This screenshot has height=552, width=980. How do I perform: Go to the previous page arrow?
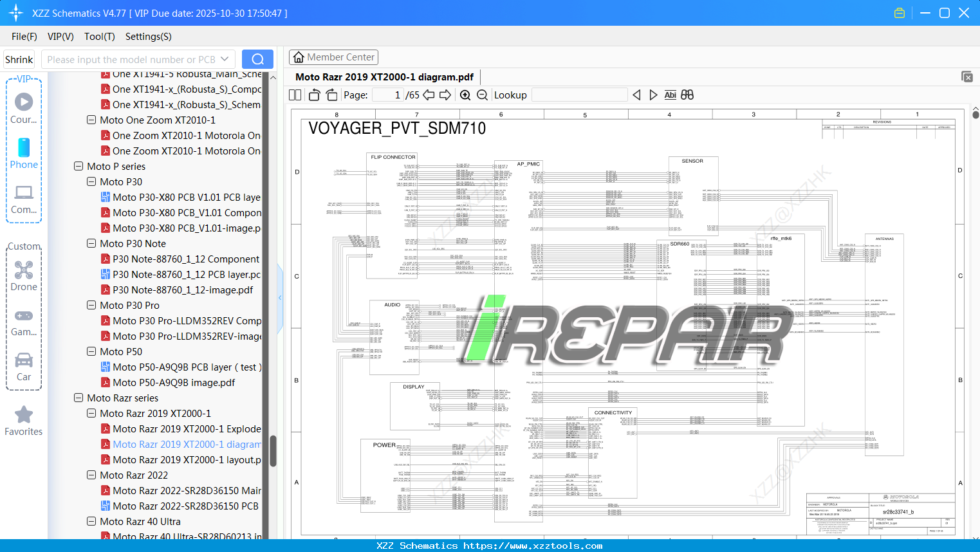[429, 95]
